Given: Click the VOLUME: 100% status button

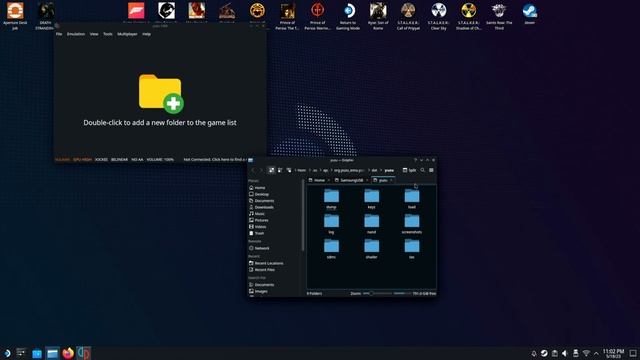Looking at the screenshot, I should click(x=160, y=160).
